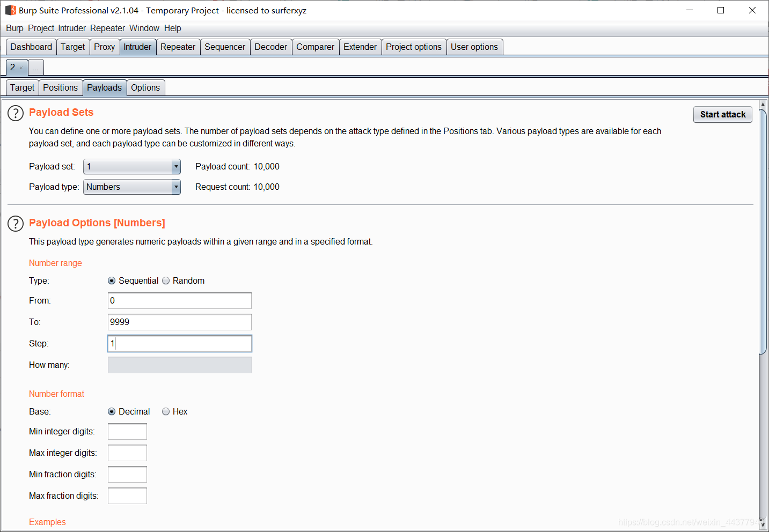Switch to the main Target tab

tap(73, 47)
